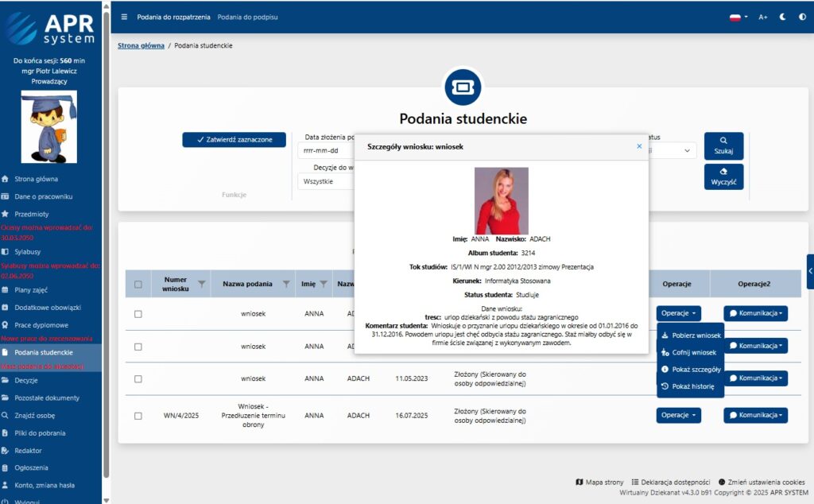Click the filter icon on Nazwa podania column

(x=286, y=284)
